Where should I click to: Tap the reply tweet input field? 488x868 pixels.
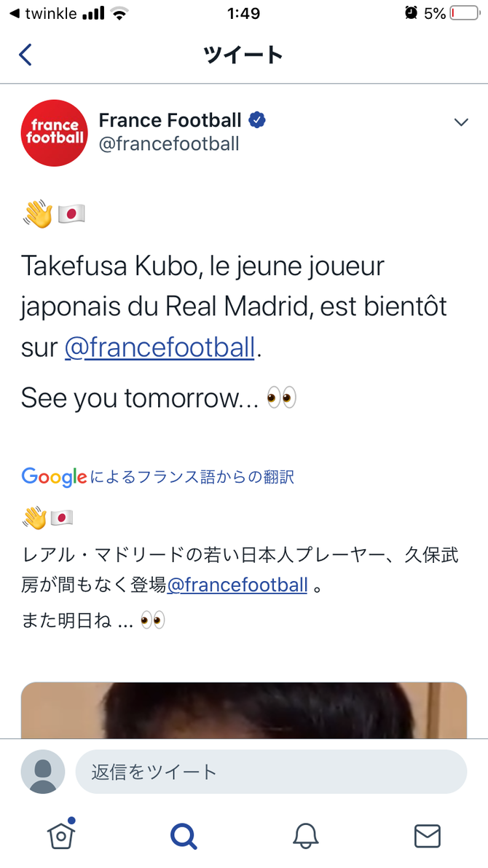[x=271, y=772]
